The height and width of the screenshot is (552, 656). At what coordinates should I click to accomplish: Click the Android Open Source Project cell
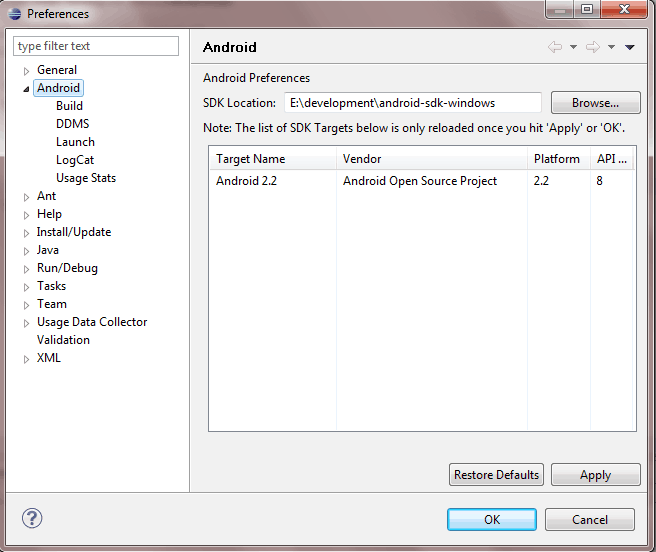[420, 181]
